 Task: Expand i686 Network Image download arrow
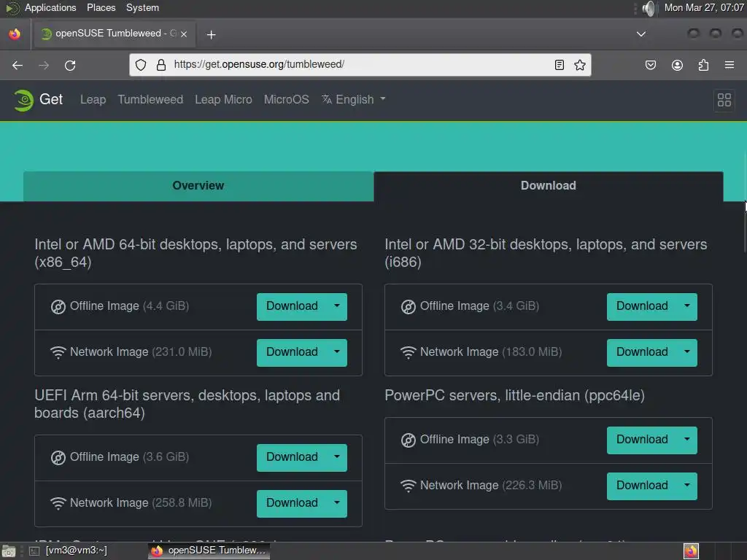[x=687, y=352]
